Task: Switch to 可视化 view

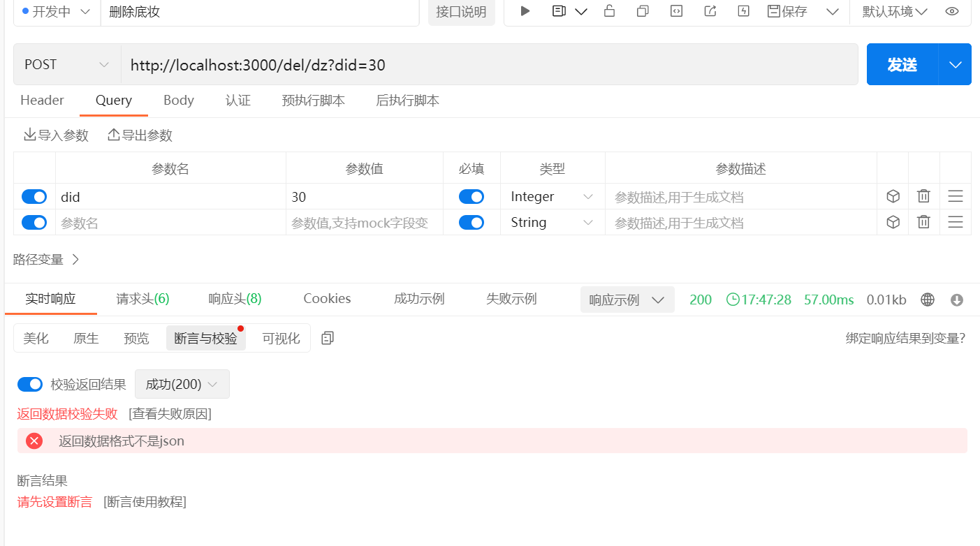Action: click(281, 339)
